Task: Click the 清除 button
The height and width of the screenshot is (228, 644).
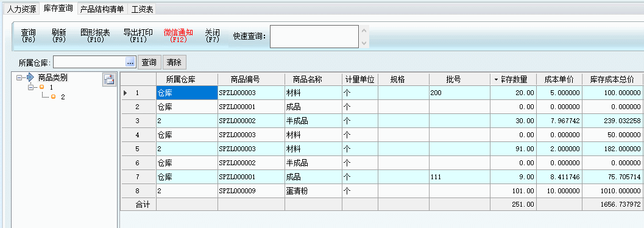Action: (174, 62)
